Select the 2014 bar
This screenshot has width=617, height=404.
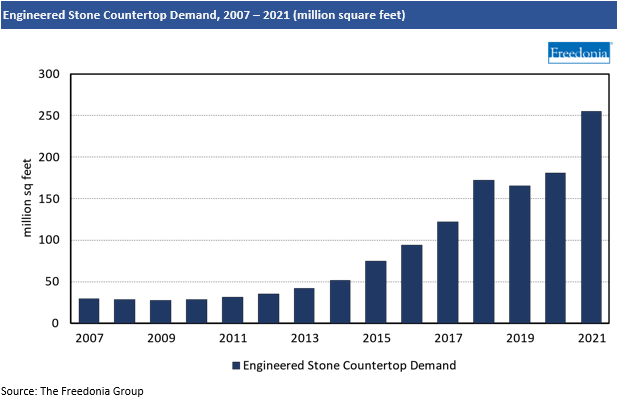(340, 302)
